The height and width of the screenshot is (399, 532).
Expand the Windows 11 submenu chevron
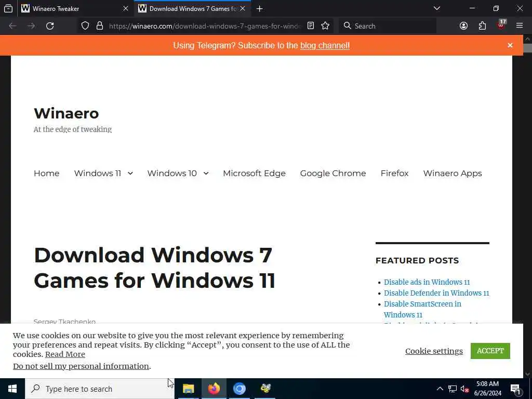coord(130,174)
